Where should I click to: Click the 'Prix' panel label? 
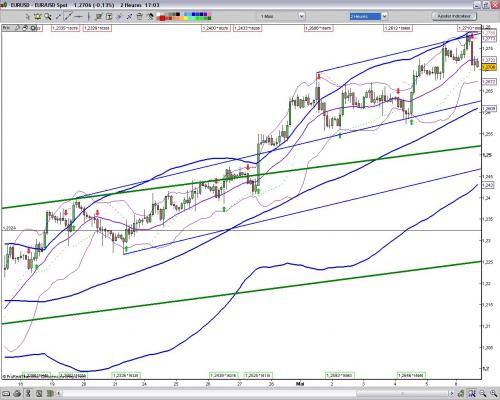(6, 28)
